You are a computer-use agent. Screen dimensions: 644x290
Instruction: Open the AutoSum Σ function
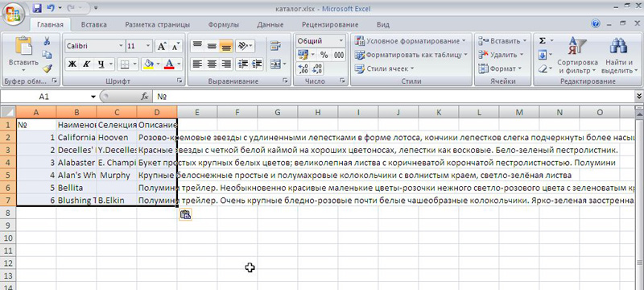[x=543, y=40]
